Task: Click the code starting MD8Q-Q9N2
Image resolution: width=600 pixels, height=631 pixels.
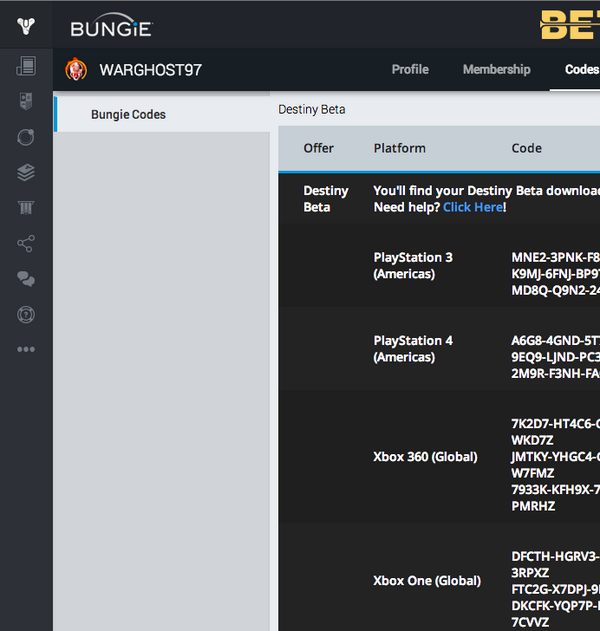Action: click(x=555, y=290)
